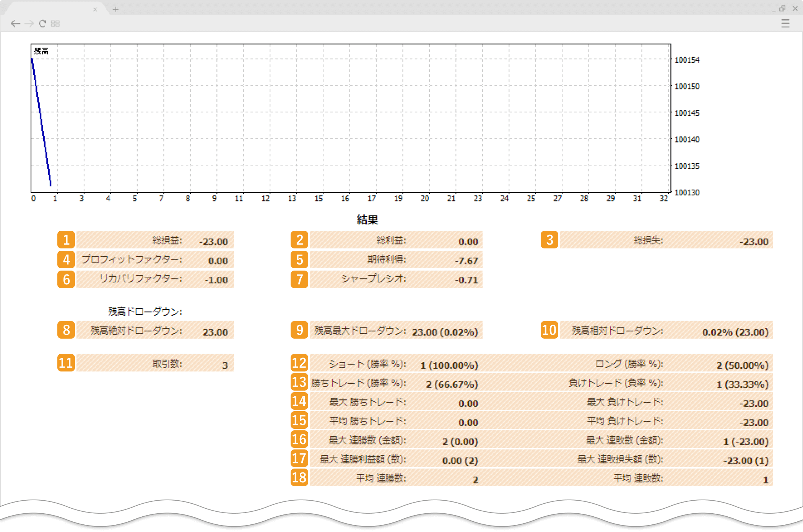
Task: Close the current browser tab
Action: tap(95, 10)
